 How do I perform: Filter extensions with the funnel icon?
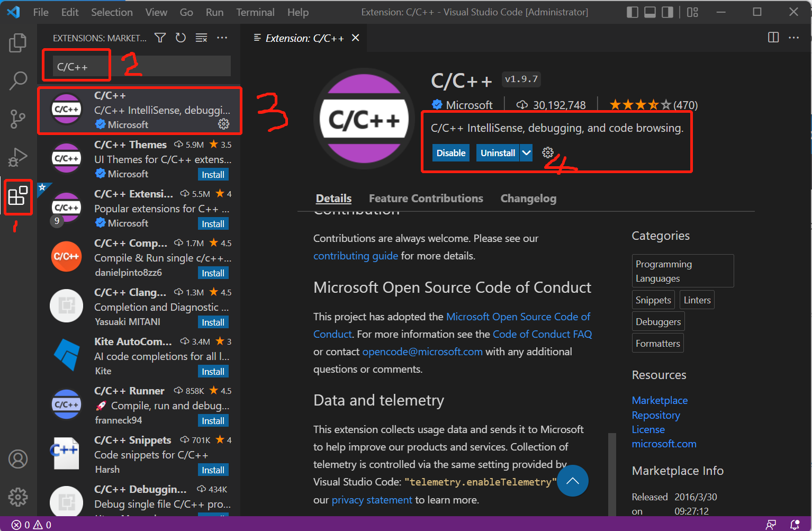click(160, 38)
